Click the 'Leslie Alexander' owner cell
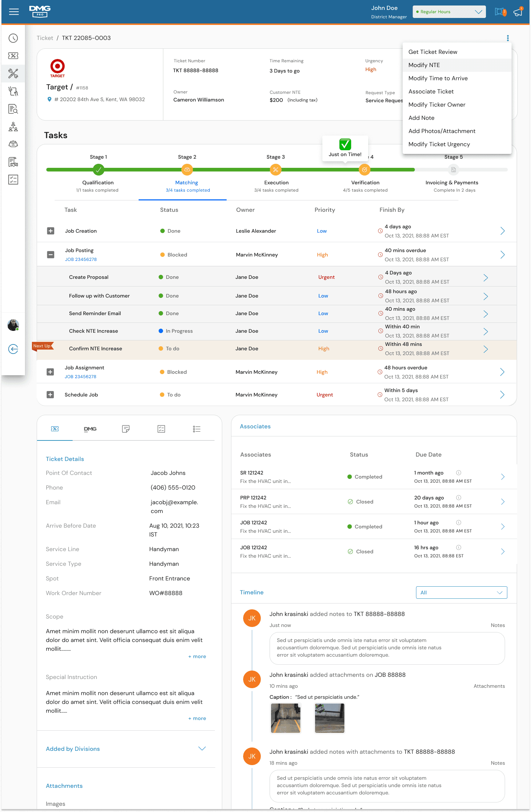The image size is (531, 812). [256, 231]
